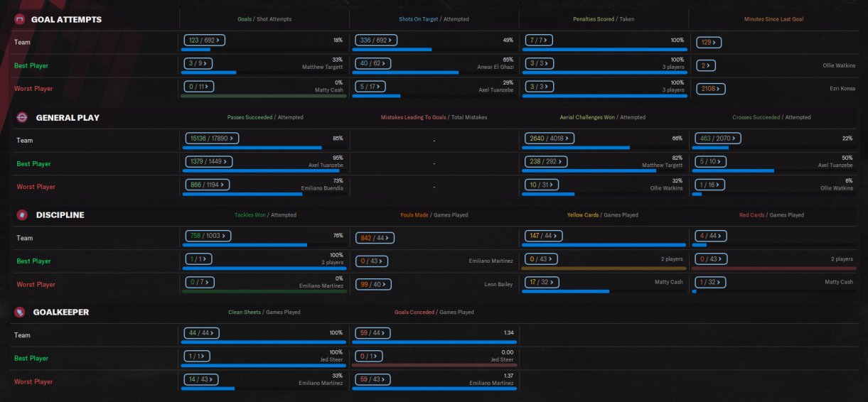Viewport: 868px width, 402px height.
Task: Expand the 842 / 44 fouls made stat
Action: [375, 238]
